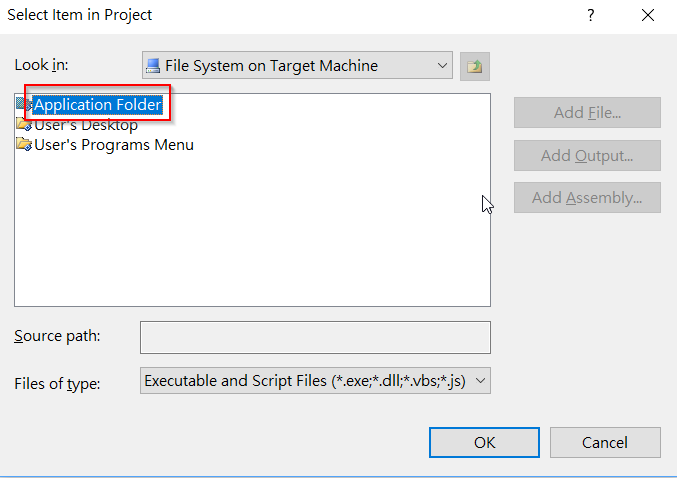Click the User's Programs Menu folder icon

tap(24, 144)
